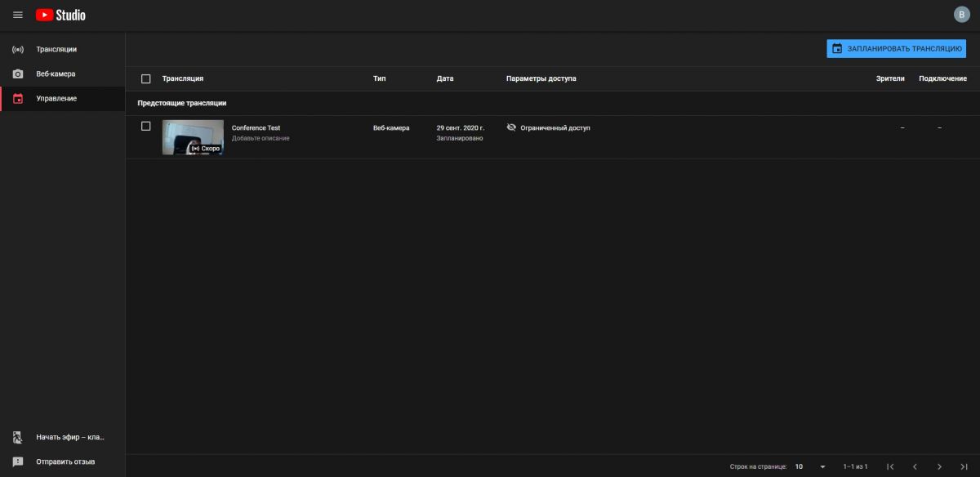Viewport: 980px width, 477px height.
Task: Click the Conference Test thumbnail
Action: 193,136
